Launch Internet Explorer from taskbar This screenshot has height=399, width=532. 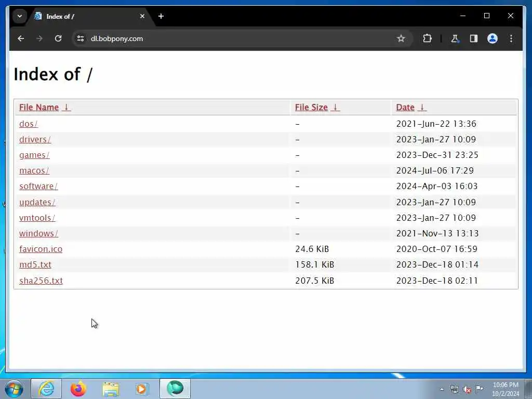[x=46, y=389]
